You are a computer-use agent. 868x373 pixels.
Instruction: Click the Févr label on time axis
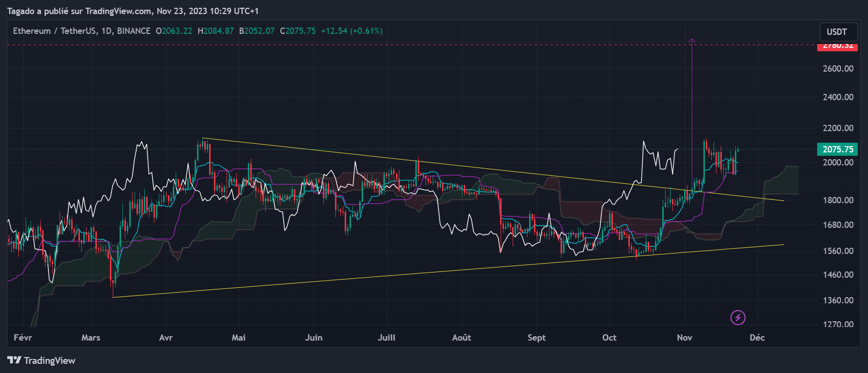[23, 338]
